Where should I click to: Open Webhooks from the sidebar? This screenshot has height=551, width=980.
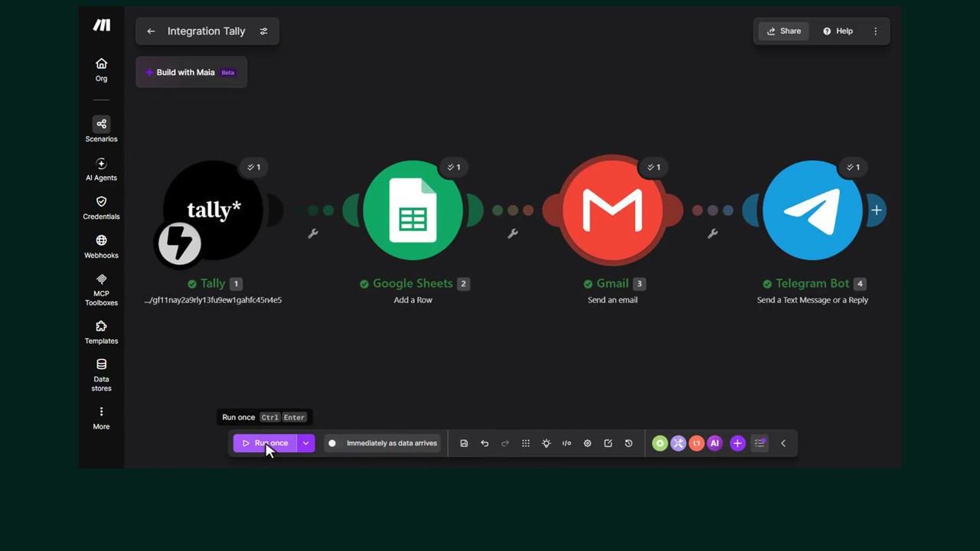101,246
